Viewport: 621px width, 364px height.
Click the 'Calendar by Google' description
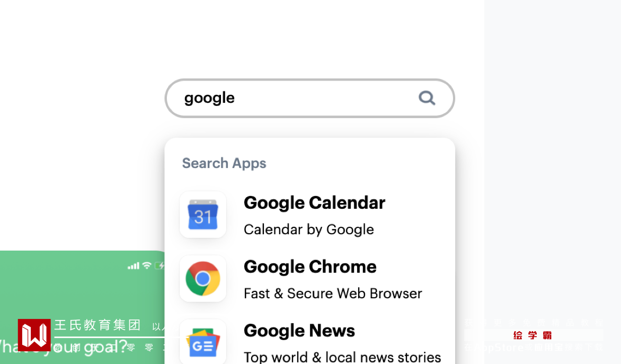tap(309, 229)
